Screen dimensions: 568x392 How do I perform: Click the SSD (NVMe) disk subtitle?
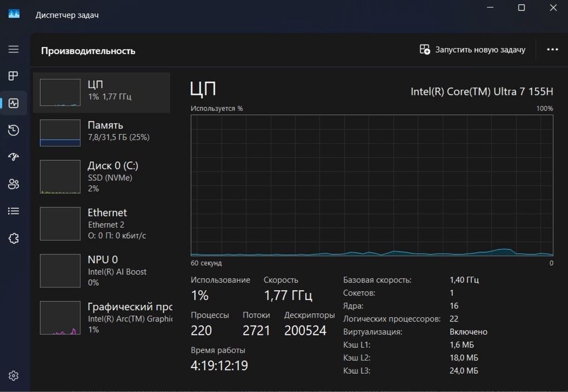[110, 177]
